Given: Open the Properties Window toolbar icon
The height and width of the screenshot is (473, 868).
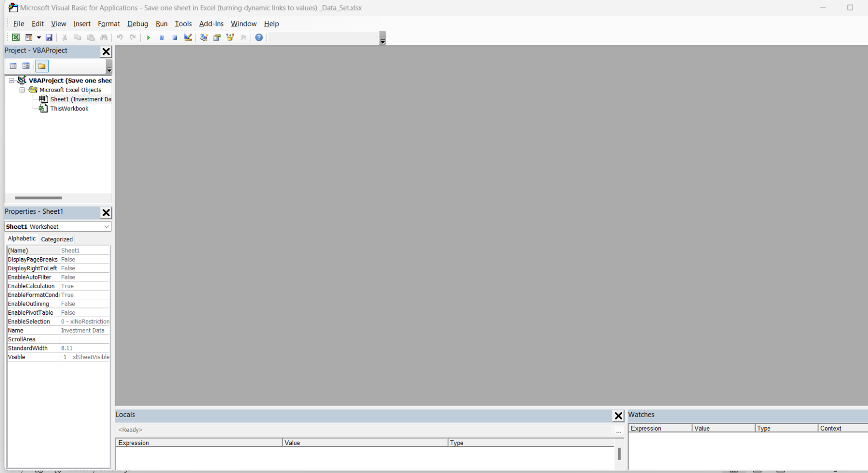Looking at the screenshot, I should tap(217, 38).
